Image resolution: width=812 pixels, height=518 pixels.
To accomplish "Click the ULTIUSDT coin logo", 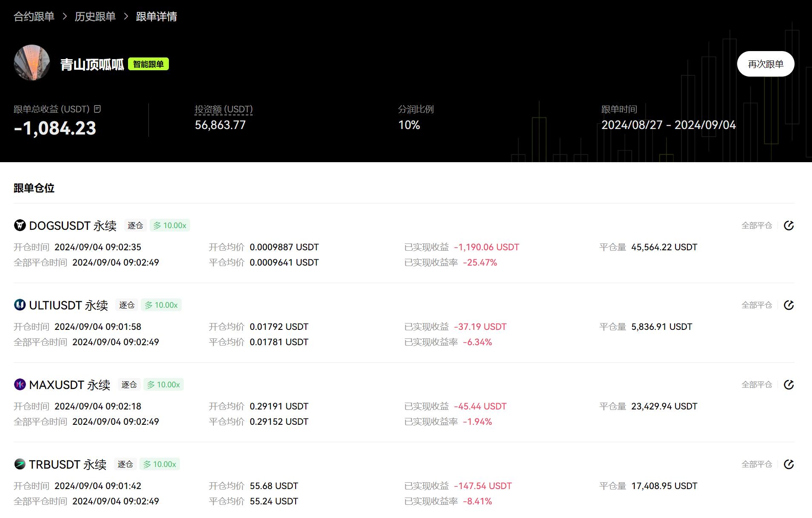I will point(20,305).
